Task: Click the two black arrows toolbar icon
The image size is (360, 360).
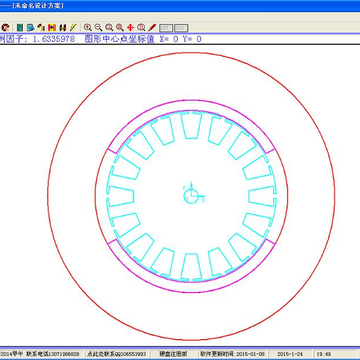Action: [63, 27]
